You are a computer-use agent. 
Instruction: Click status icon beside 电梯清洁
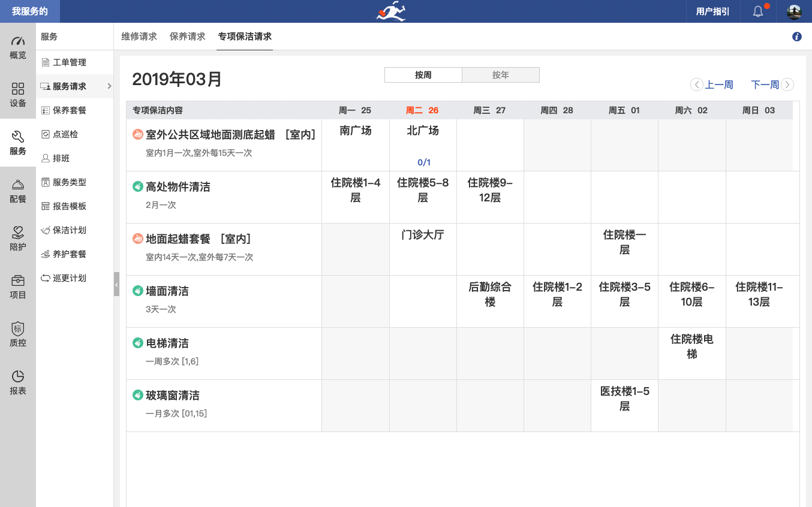click(x=138, y=343)
